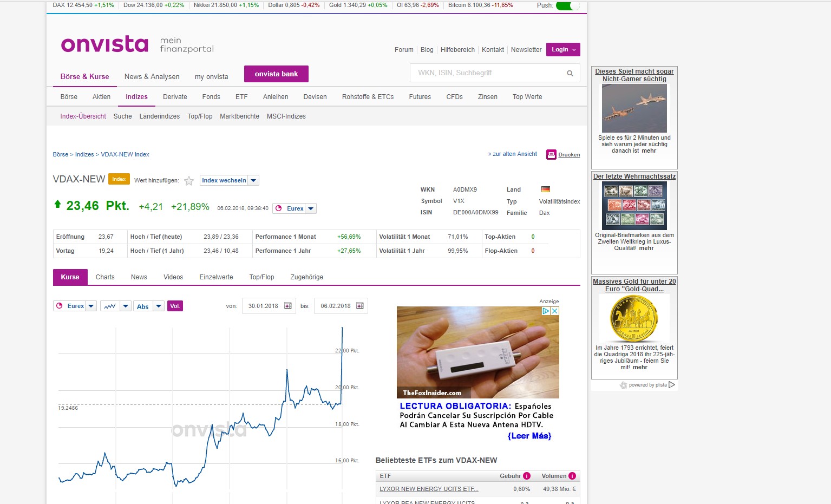Open the Hilfebereich link
The height and width of the screenshot is (504, 831).
[457, 50]
